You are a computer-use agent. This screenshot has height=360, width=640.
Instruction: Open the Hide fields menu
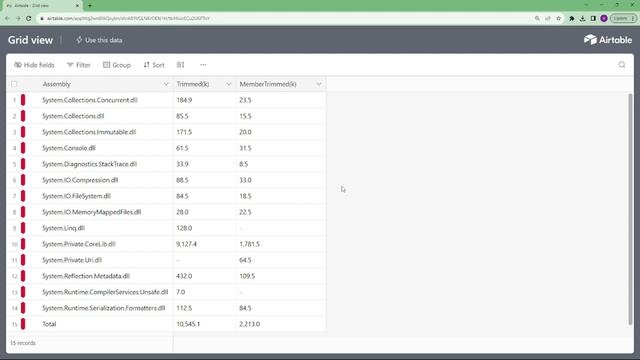tap(34, 65)
